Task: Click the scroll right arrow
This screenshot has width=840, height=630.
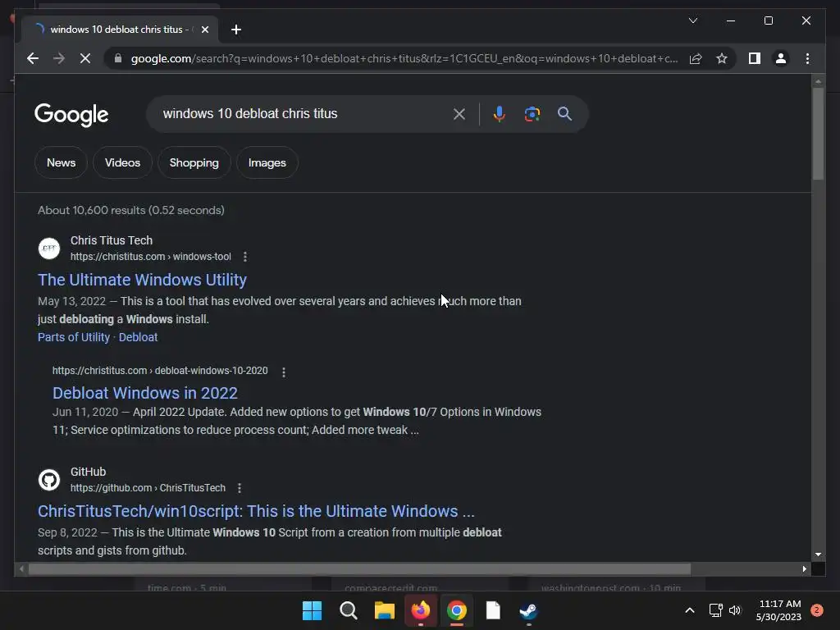Action: click(804, 569)
